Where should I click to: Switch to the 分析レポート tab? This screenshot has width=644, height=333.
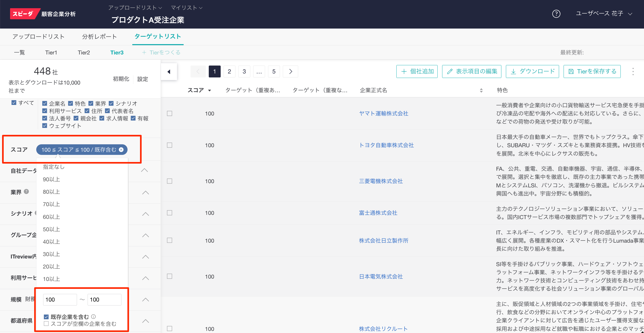pyautogui.click(x=99, y=36)
